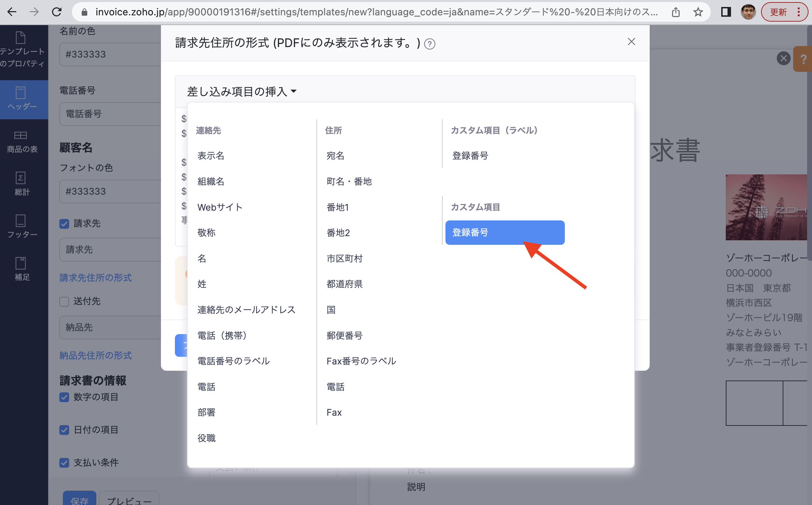812x505 pixels.
Task: Enable the 送付先 checkbox
Action: [64, 301]
